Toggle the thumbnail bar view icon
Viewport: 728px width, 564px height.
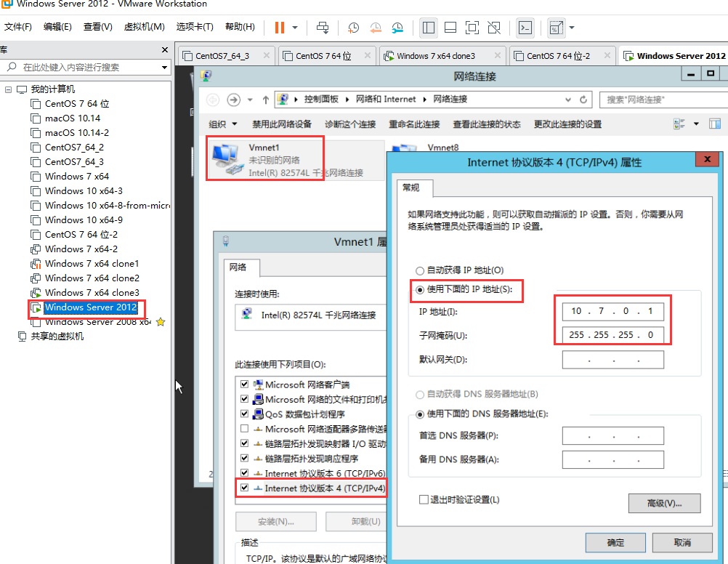[450, 28]
